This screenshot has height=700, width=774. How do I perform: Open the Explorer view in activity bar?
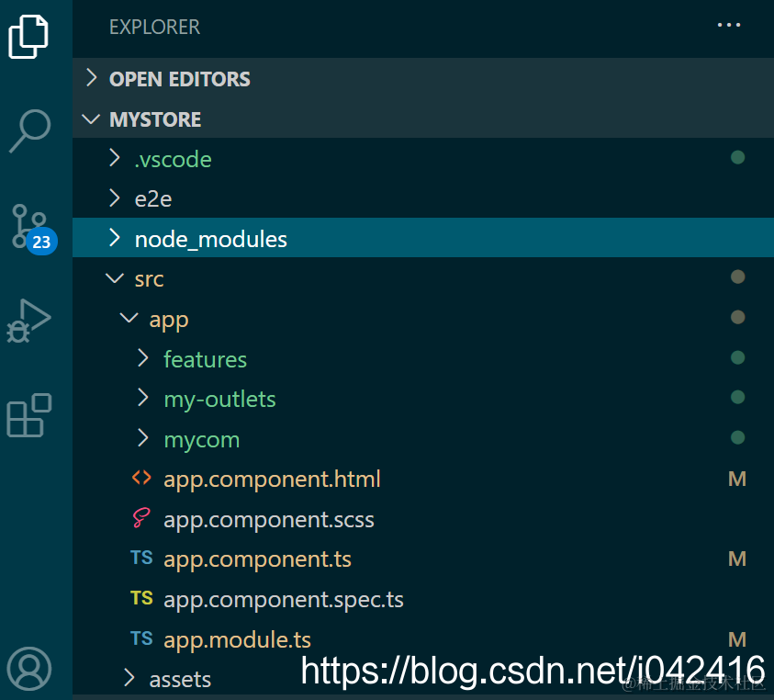[28, 37]
